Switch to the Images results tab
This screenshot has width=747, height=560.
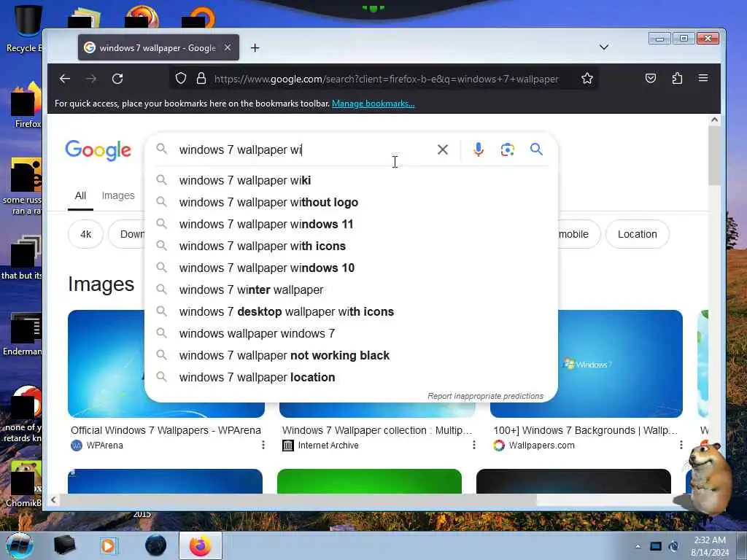tap(118, 195)
